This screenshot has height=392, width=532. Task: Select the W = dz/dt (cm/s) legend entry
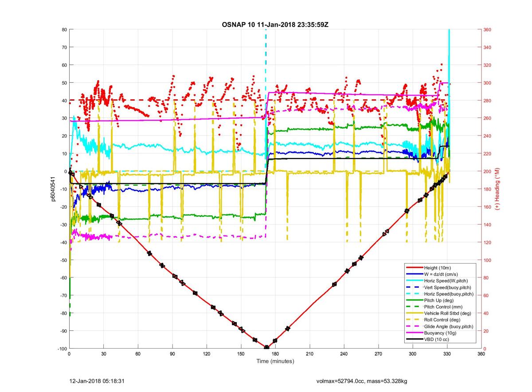pos(442,274)
